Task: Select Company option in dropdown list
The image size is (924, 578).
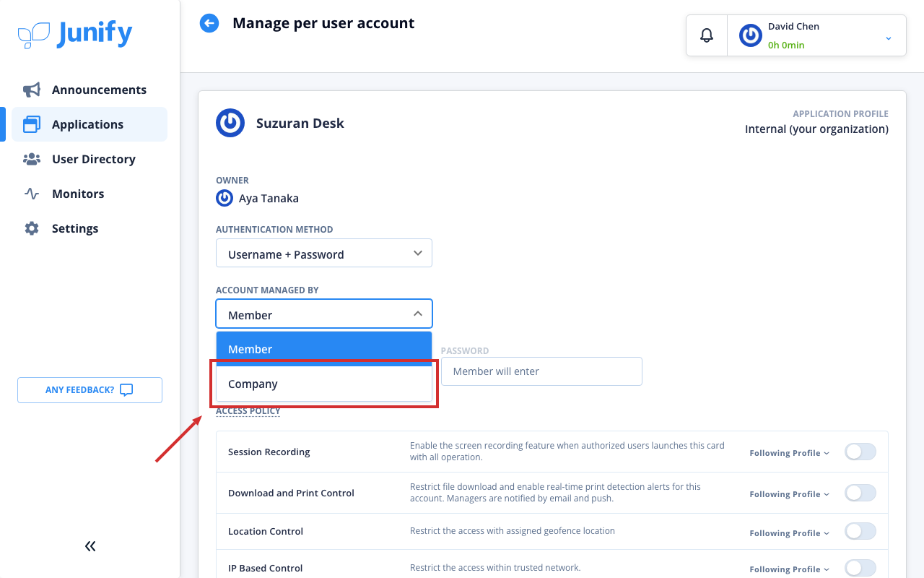Action: point(324,384)
